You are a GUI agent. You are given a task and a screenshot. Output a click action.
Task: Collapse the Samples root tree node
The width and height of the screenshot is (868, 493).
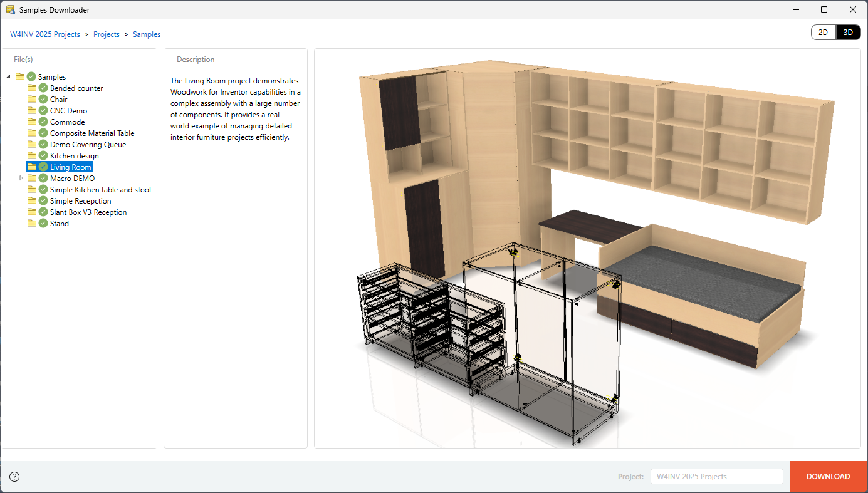9,77
